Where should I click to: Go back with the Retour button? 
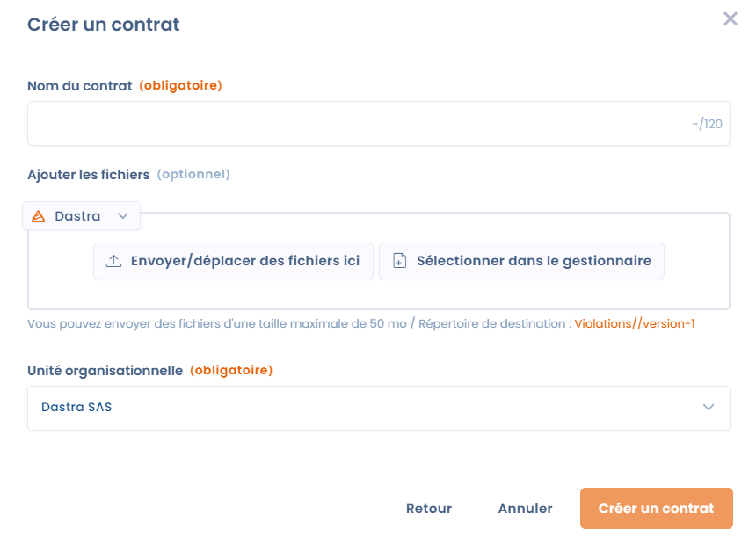[x=429, y=509]
